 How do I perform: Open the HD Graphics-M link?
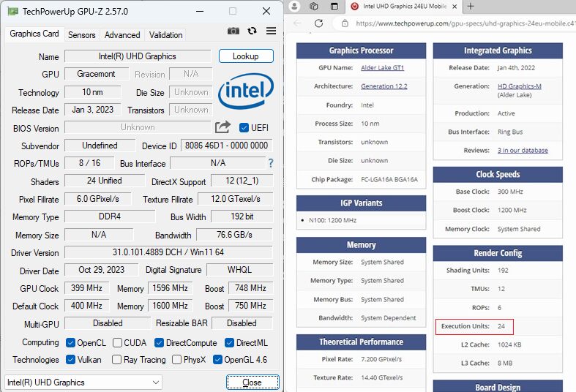(519, 86)
